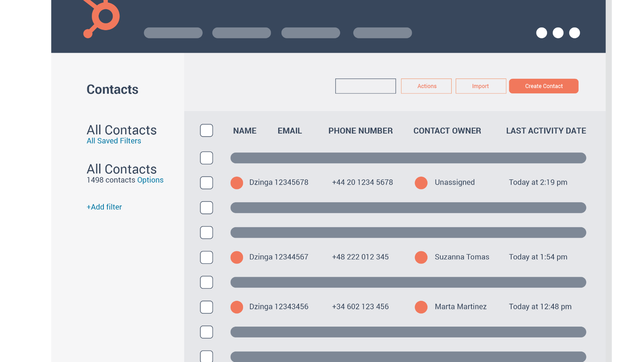Click the owner icon next to Suzanna Tomas
The width and height of the screenshot is (644, 362).
pyautogui.click(x=421, y=257)
